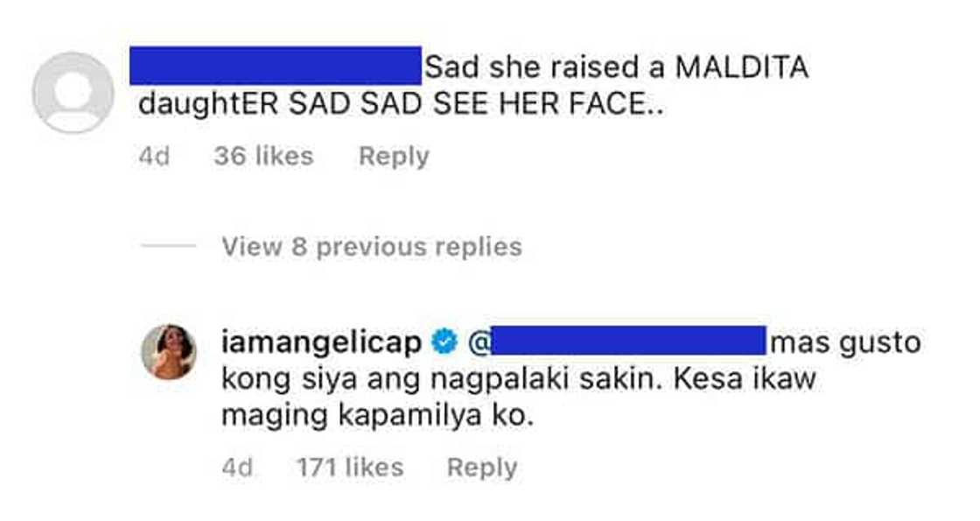Screen dimensions: 980x521
Task: Click the line before View 8 previous replies
Action: (168, 246)
